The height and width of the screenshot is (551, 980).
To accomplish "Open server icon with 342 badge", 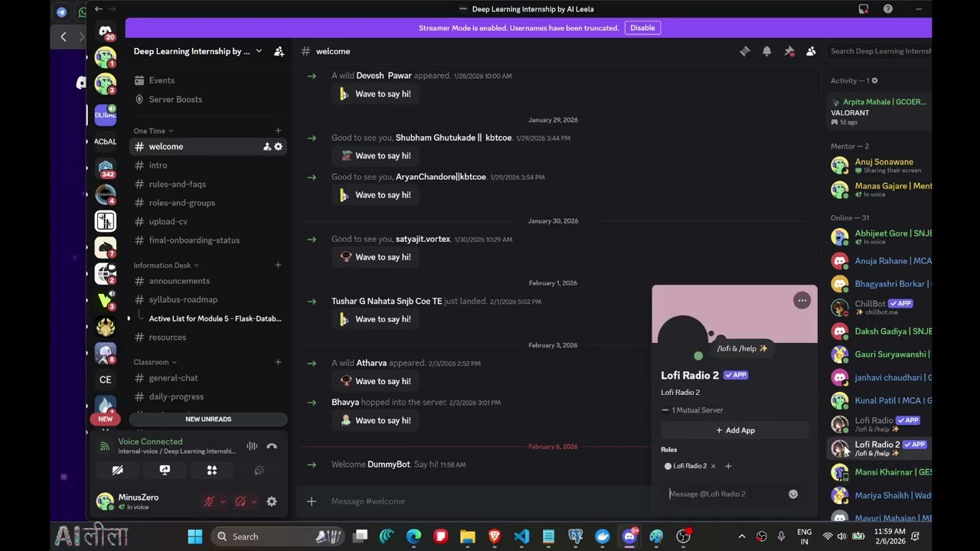I will point(105,168).
